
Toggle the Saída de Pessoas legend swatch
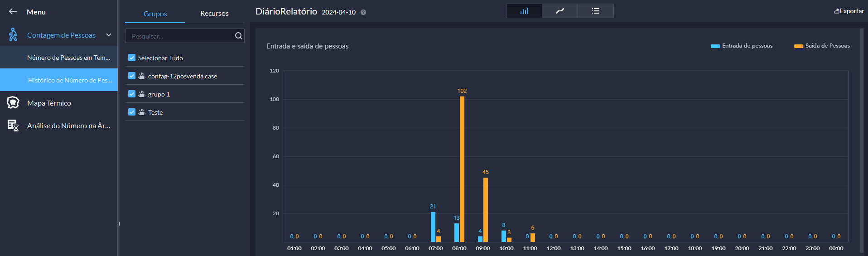coord(799,46)
